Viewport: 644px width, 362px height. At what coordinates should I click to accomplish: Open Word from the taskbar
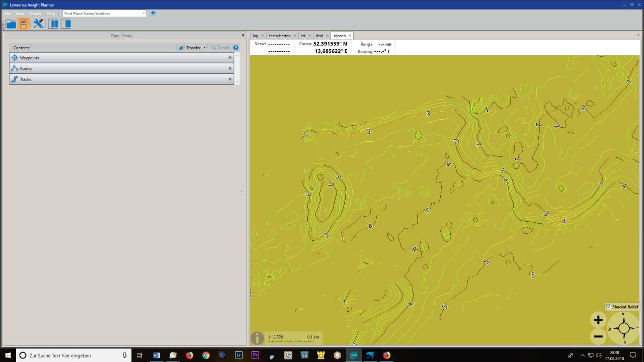point(156,355)
